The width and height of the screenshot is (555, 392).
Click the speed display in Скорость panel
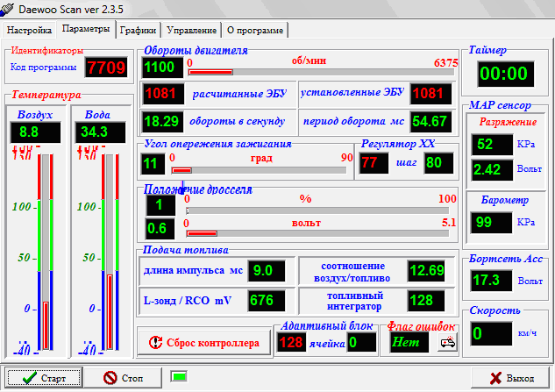(490, 333)
